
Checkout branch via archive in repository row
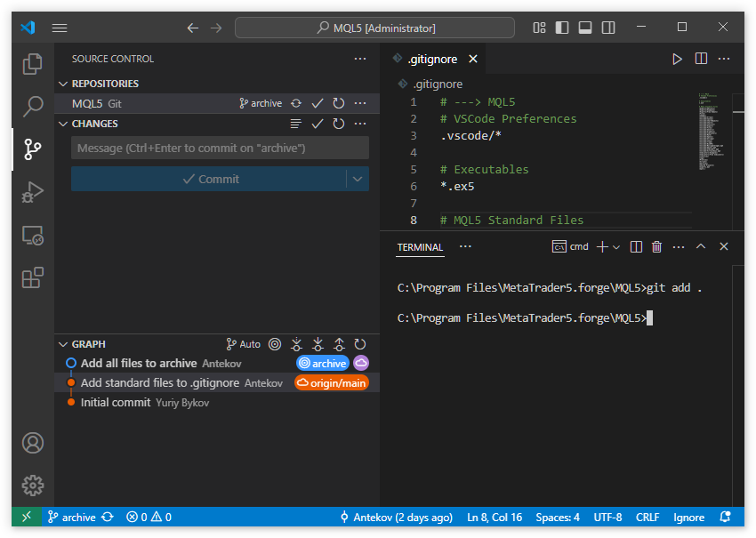pos(261,103)
